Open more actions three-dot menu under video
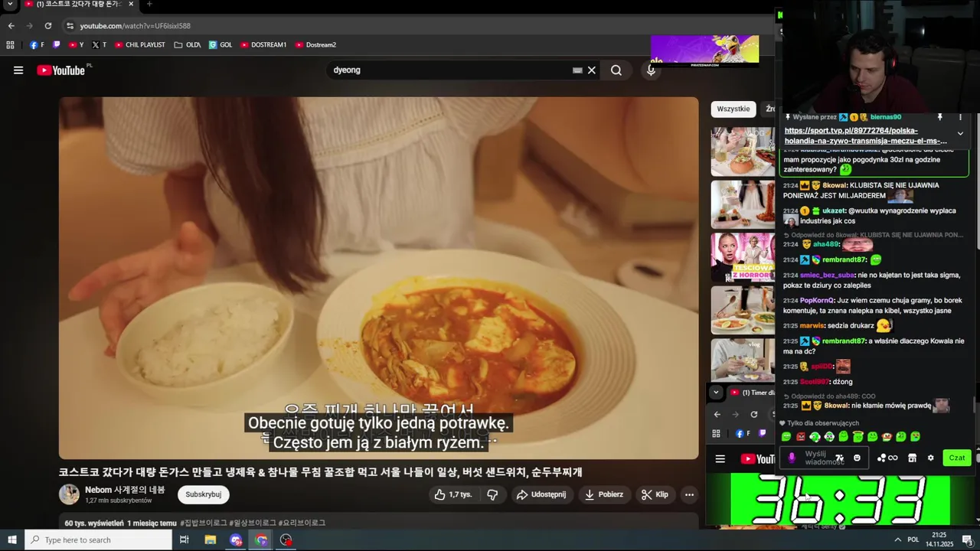 coord(689,494)
